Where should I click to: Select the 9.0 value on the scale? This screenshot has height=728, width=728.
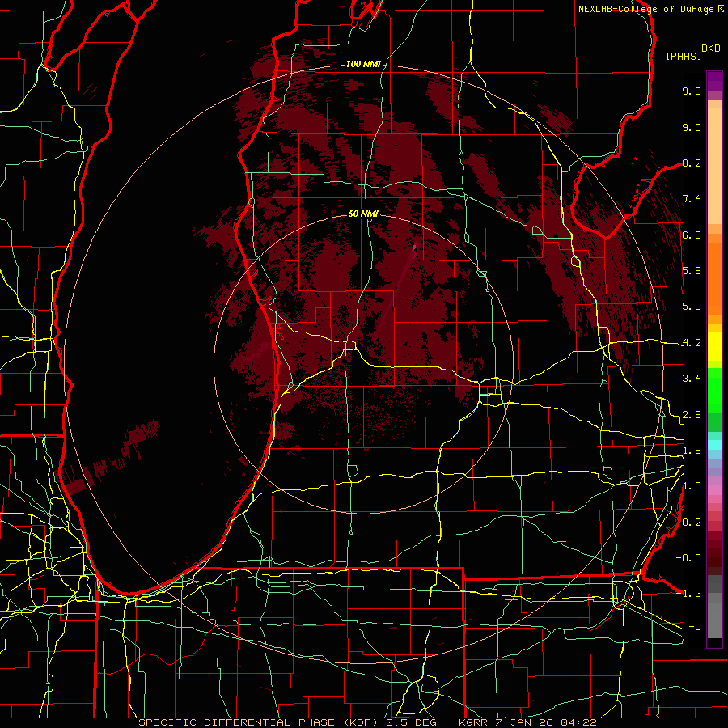coord(692,127)
